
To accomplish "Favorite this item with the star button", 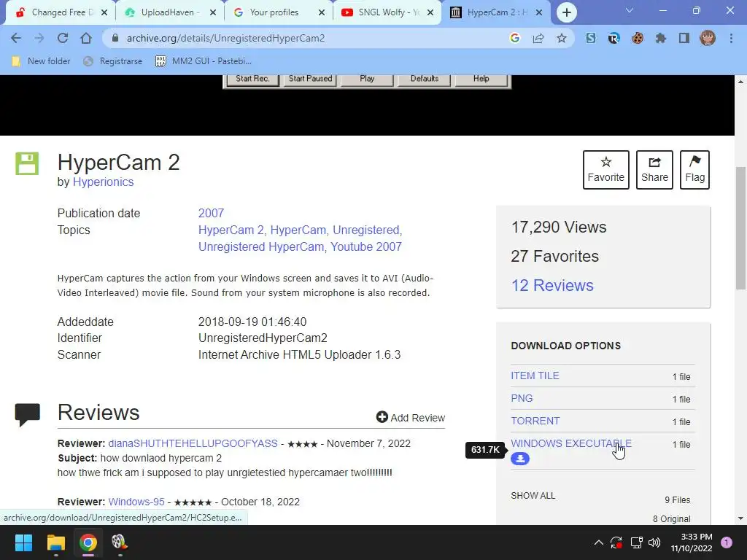I will [606, 170].
